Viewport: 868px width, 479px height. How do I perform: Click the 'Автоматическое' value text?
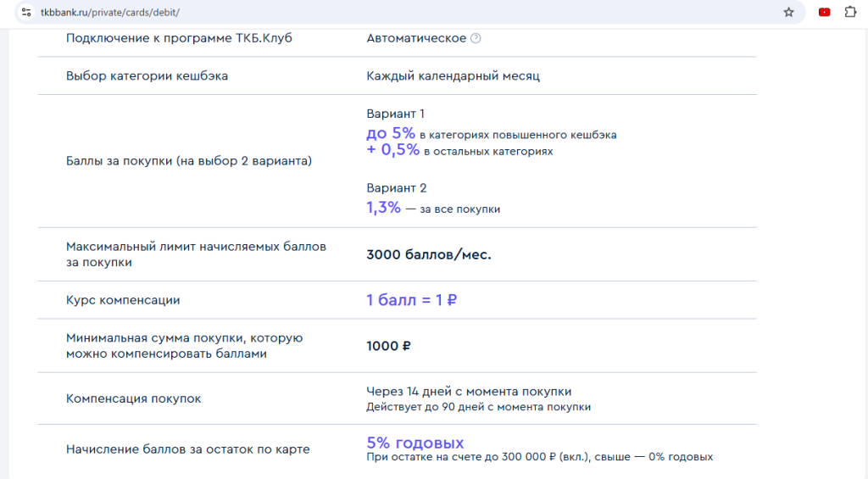416,38
